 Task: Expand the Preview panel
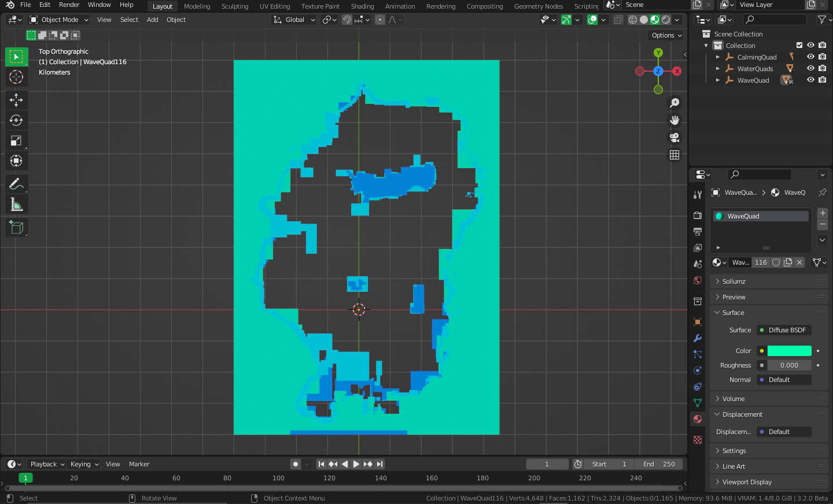pos(769,297)
